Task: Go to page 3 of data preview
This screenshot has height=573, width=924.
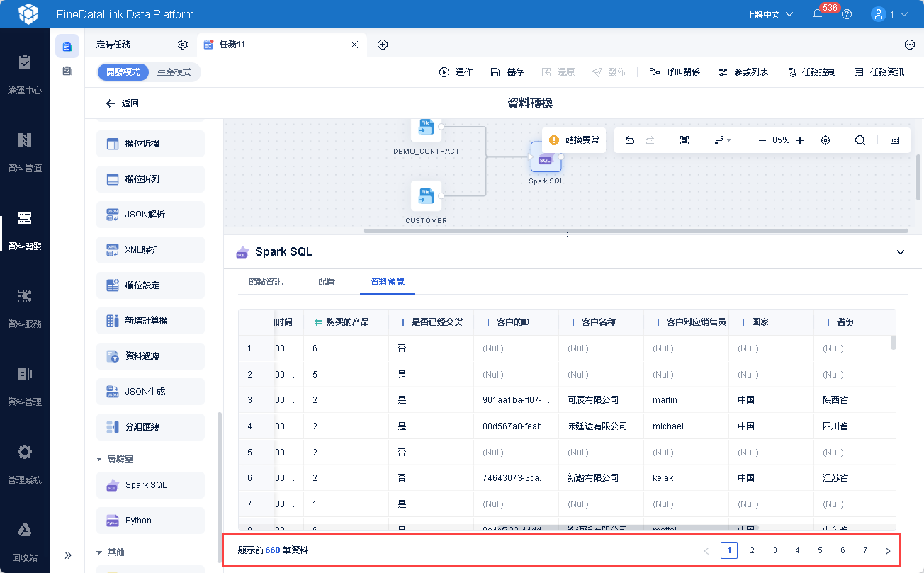Action: [774, 550]
